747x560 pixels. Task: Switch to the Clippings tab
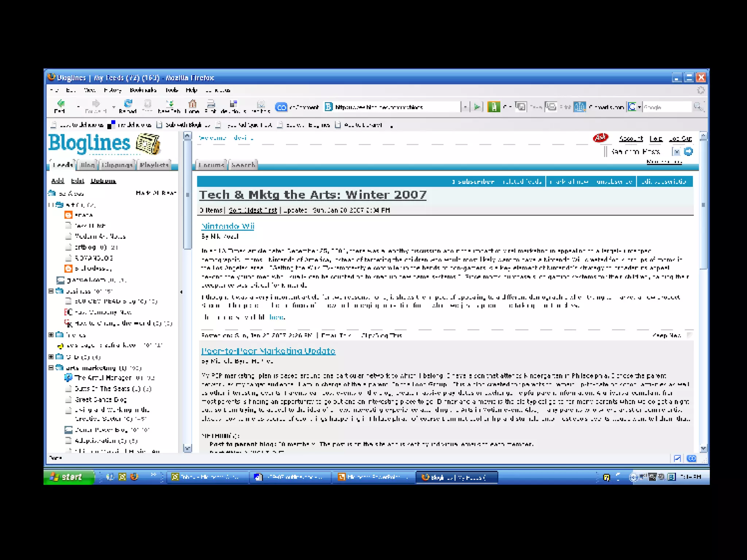tap(117, 165)
